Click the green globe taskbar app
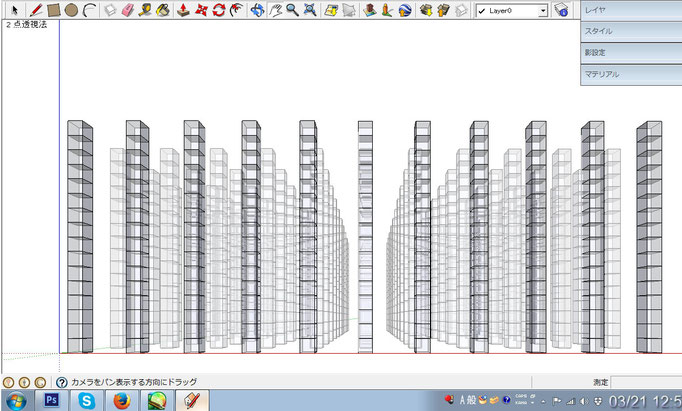Screen dimensions: 682x411 (x=157, y=400)
